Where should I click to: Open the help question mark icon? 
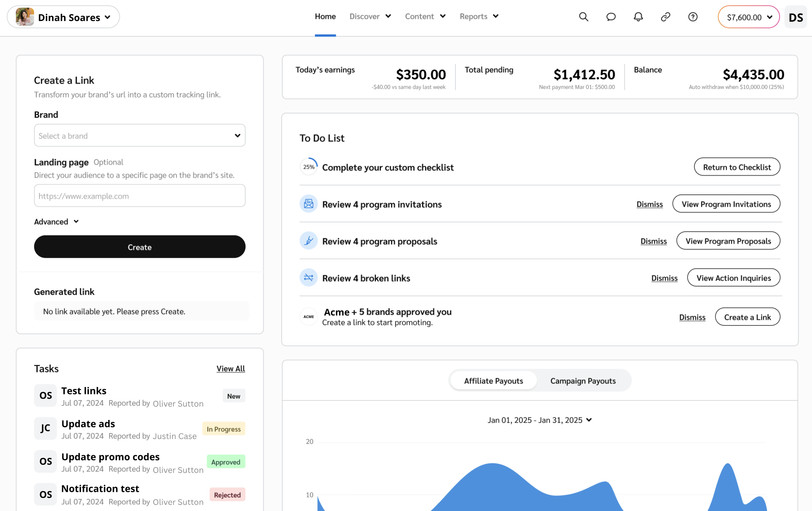tap(693, 17)
